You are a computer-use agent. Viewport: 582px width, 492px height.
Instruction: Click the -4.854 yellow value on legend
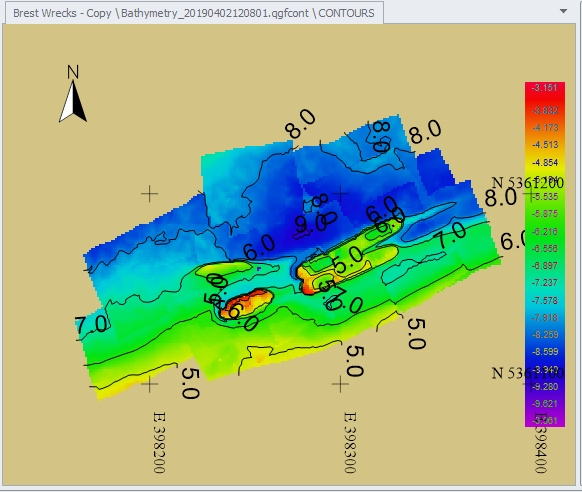[545, 163]
